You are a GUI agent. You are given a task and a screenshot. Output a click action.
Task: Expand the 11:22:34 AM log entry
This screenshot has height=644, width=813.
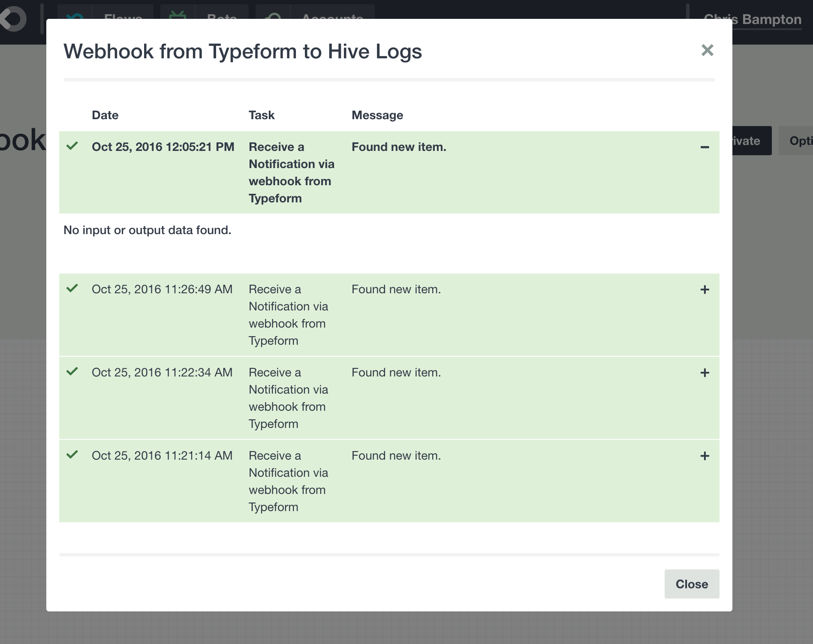705,373
